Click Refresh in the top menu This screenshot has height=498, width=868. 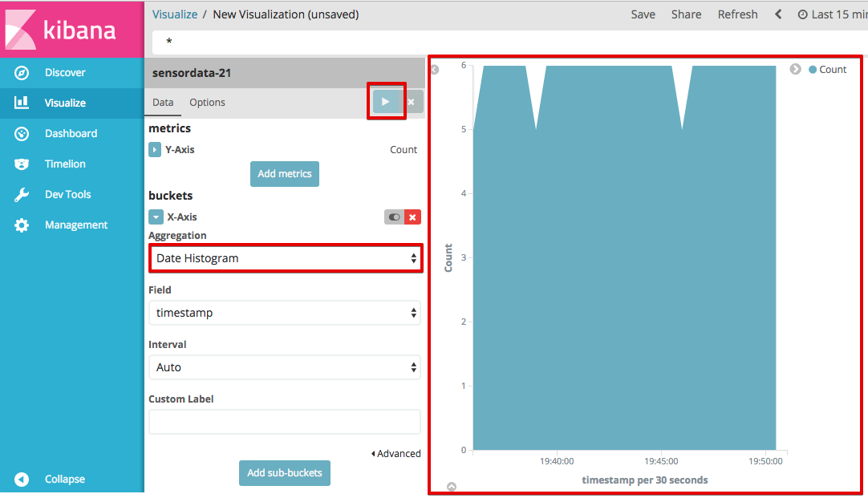(738, 14)
